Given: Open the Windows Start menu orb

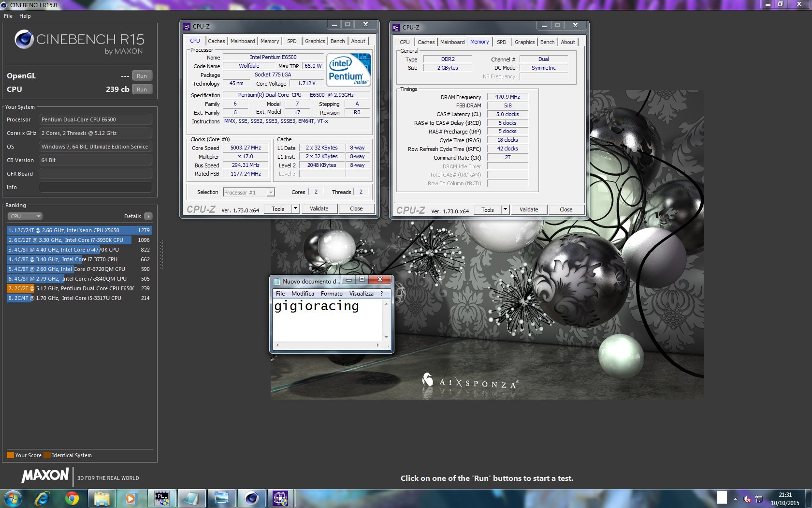Looking at the screenshot, I should pos(13,498).
